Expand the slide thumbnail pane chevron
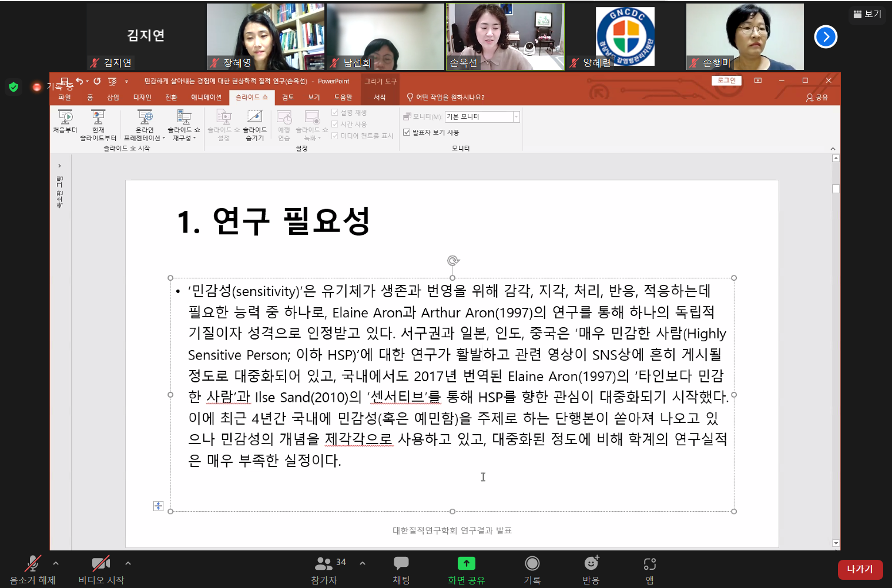 pos(59,166)
